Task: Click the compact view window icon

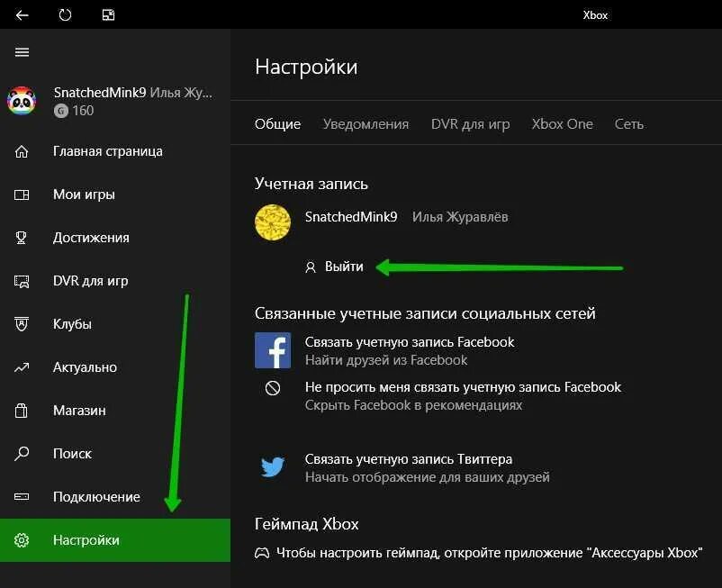Action: tap(108, 15)
